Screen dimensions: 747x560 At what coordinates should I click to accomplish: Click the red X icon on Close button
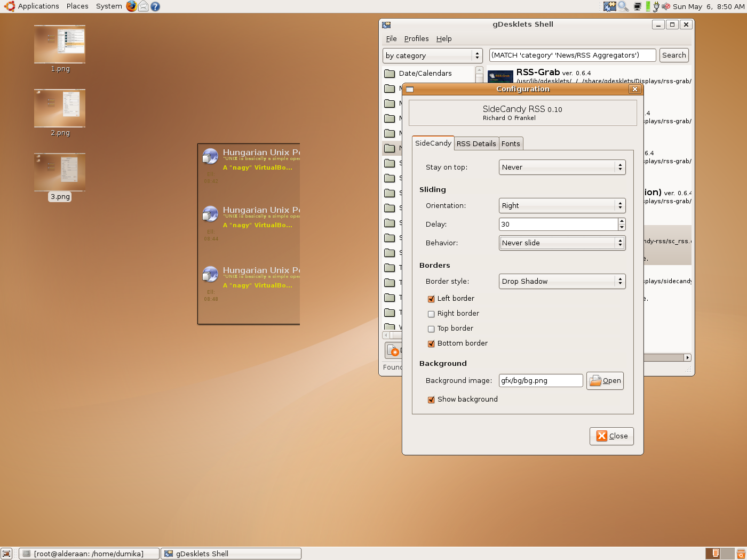click(x=602, y=436)
